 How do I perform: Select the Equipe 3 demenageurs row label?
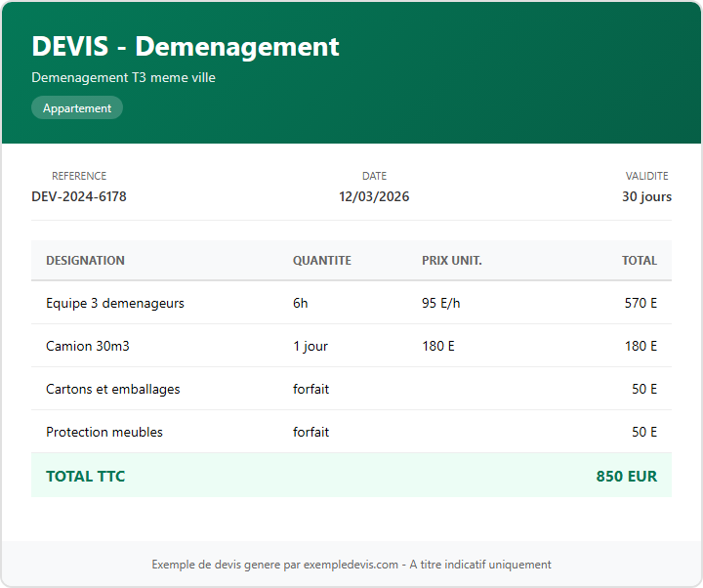(x=115, y=303)
